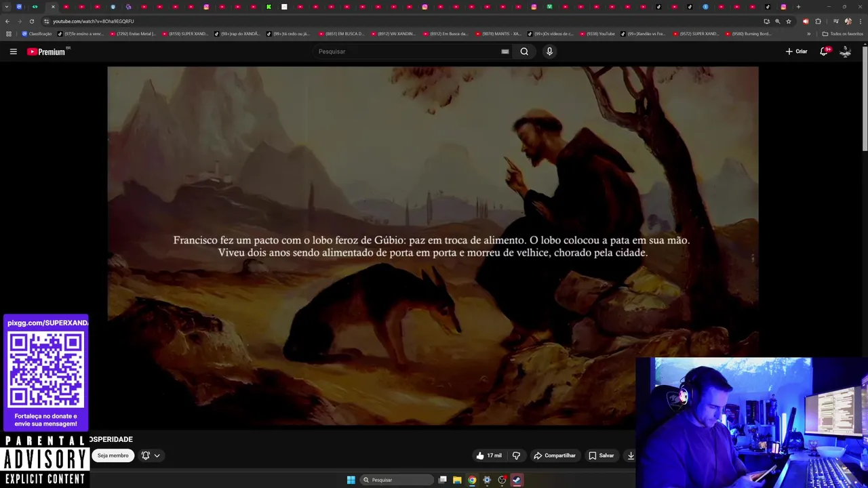Viewport: 868px width, 488px height.
Task: Close the active tab with X
Action: pyautogui.click(x=53, y=7)
